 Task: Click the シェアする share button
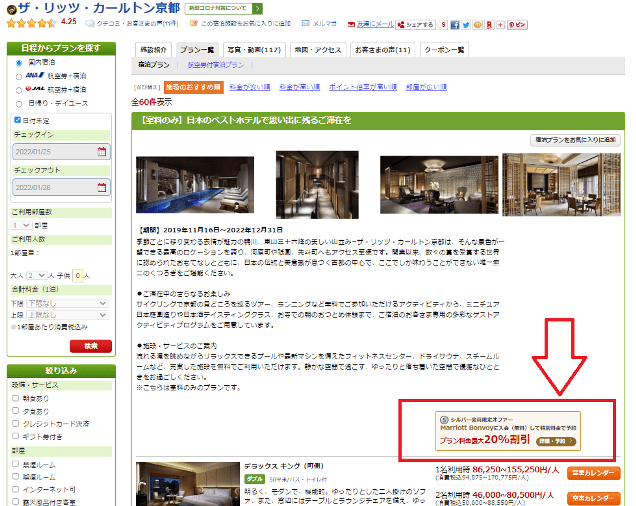(x=416, y=25)
